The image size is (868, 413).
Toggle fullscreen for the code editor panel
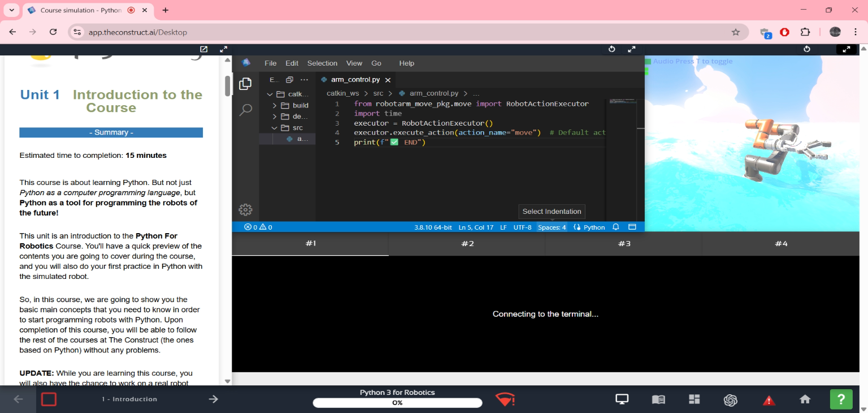pos(632,49)
